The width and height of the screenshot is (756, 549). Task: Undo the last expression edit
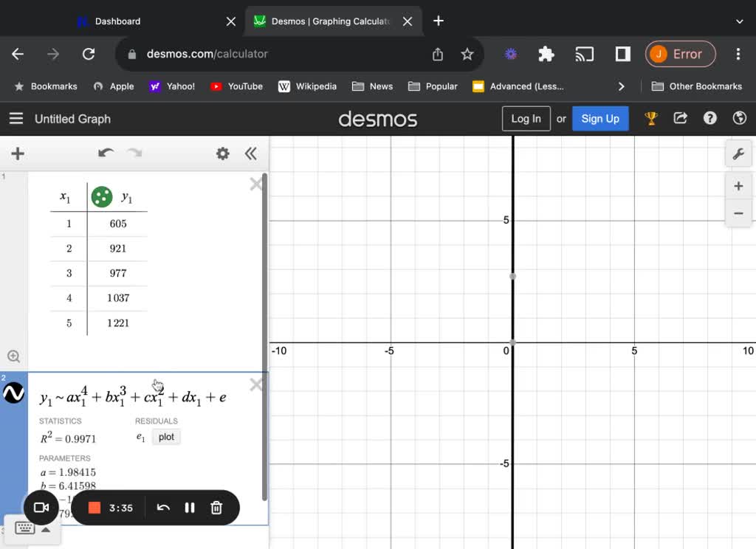click(106, 153)
